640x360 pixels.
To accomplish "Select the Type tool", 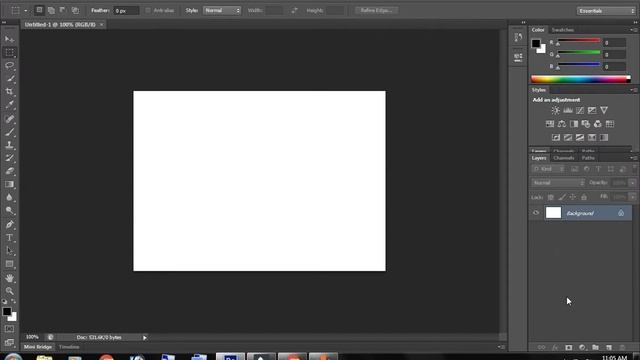I will pos(9,238).
